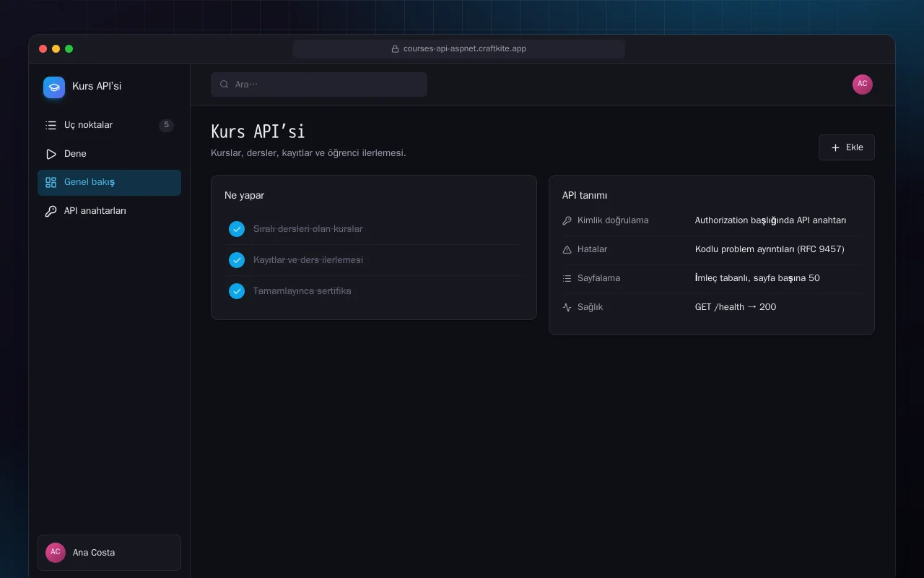924x578 pixels.
Task: Click 'Kodlu problem ayrıntıları (RFC 9457)' text
Action: click(x=770, y=249)
